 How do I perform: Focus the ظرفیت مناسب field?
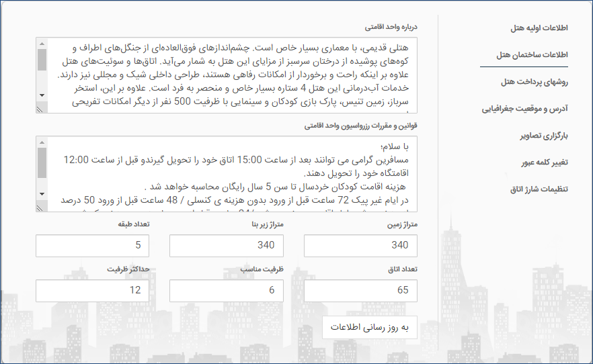tap(226, 291)
